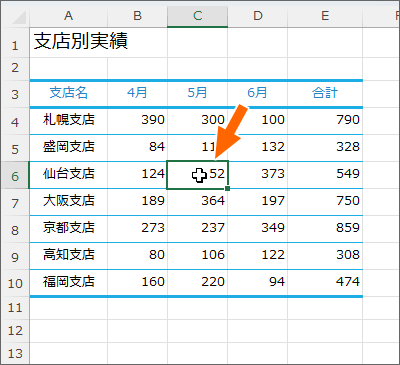The height and width of the screenshot is (365, 400).
Task: Click cell with value 390
Action: [137, 121]
